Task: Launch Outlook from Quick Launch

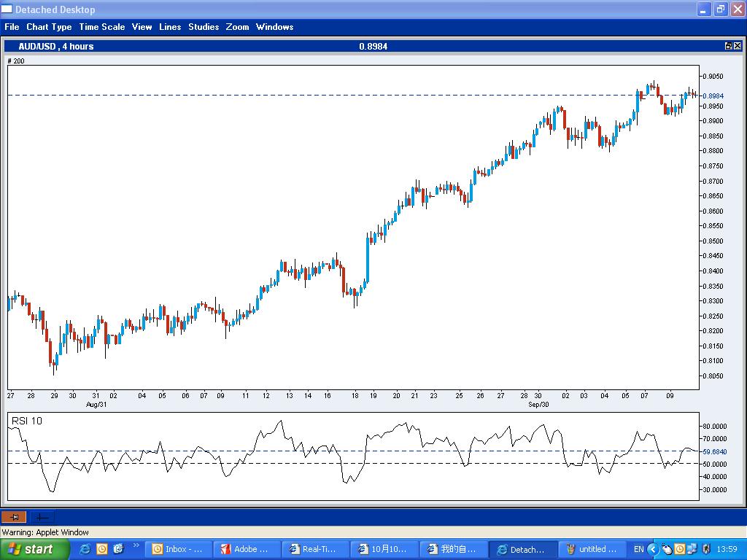Action: pyautogui.click(x=102, y=549)
